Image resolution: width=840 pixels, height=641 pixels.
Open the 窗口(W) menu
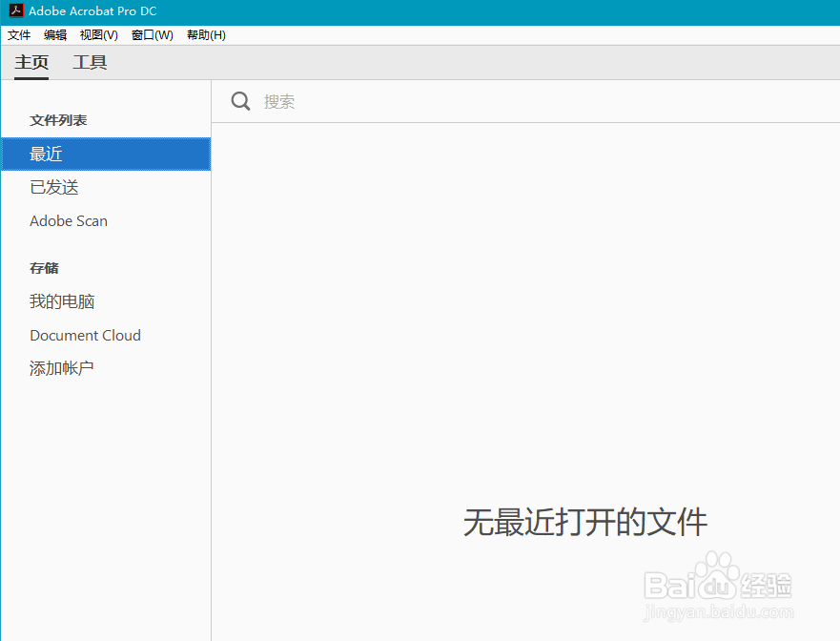[x=153, y=35]
